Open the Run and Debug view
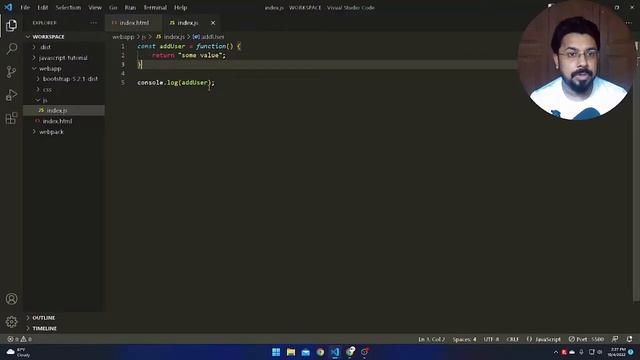 pyautogui.click(x=11, y=95)
